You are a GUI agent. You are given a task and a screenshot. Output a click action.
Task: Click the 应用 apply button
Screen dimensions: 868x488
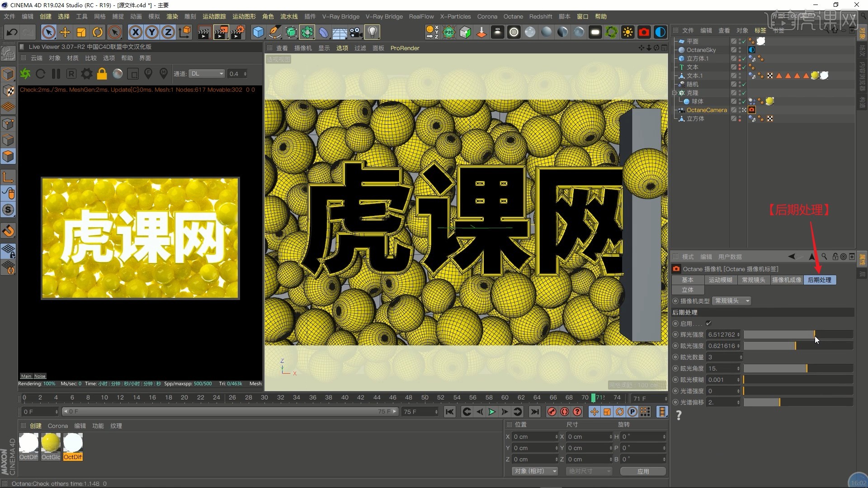(x=643, y=471)
